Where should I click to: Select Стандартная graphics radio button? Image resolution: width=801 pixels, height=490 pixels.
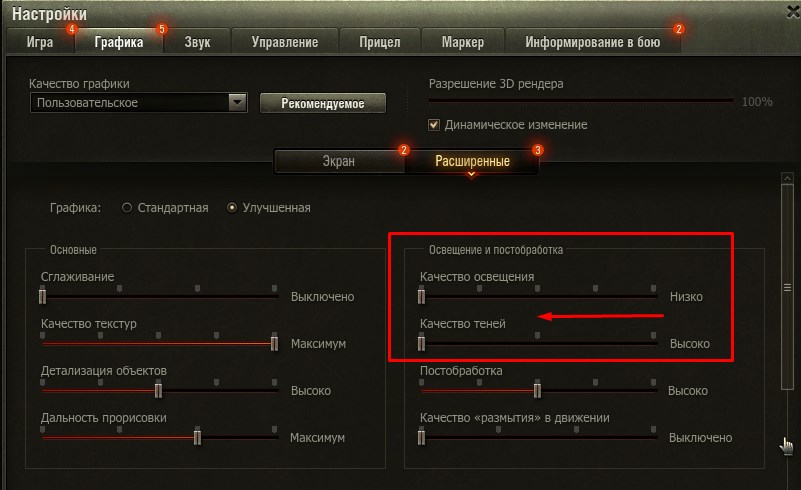127,207
